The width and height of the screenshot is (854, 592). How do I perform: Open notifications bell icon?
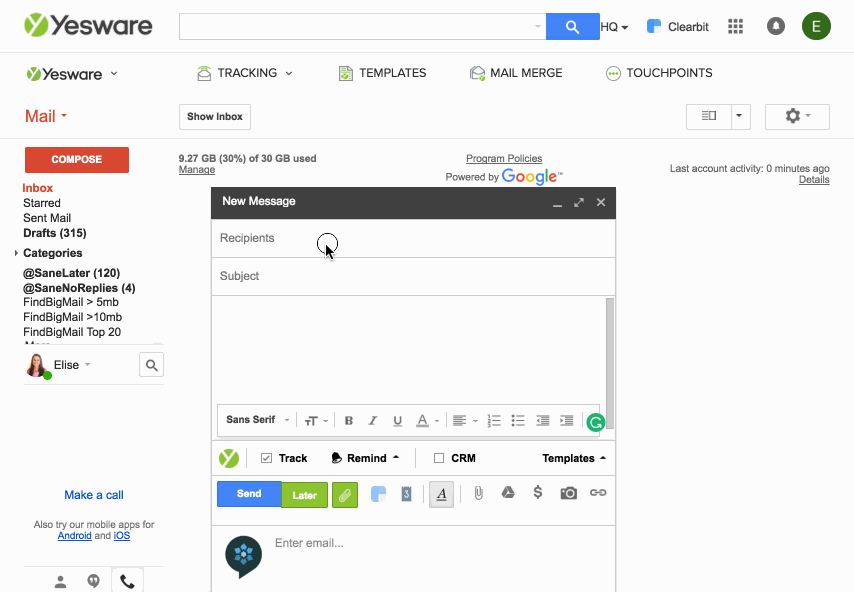coord(776,27)
